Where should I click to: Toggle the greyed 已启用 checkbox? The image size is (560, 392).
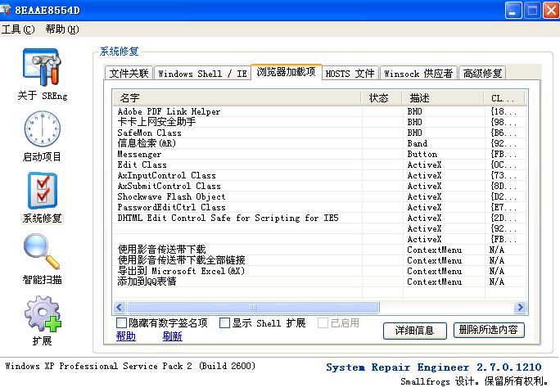coord(323,322)
